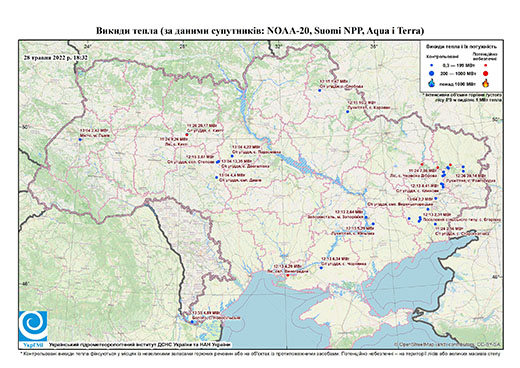Click the orange flame icon in the legend
Viewport: 520px width, 368px height.
click(x=486, y=83)
